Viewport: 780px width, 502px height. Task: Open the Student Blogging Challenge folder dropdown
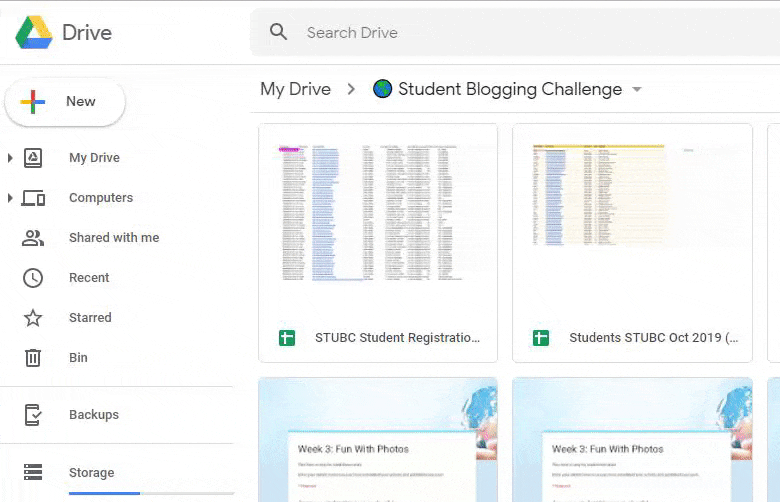click(x=636, y=90)
